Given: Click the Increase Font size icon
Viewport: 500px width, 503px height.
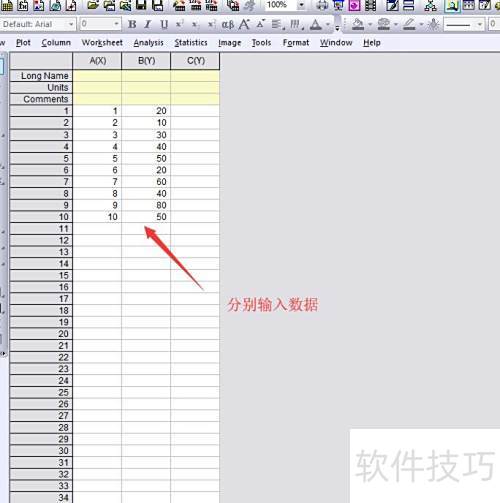Looking at the screenshot, I should tap(244, 24).
